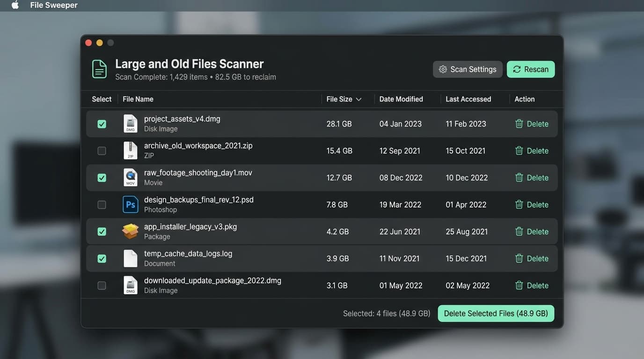Viewport: 644px width, 359px height.
Task: Click the 01 Apr 2022 last accessed date
Action: point(466,205)
